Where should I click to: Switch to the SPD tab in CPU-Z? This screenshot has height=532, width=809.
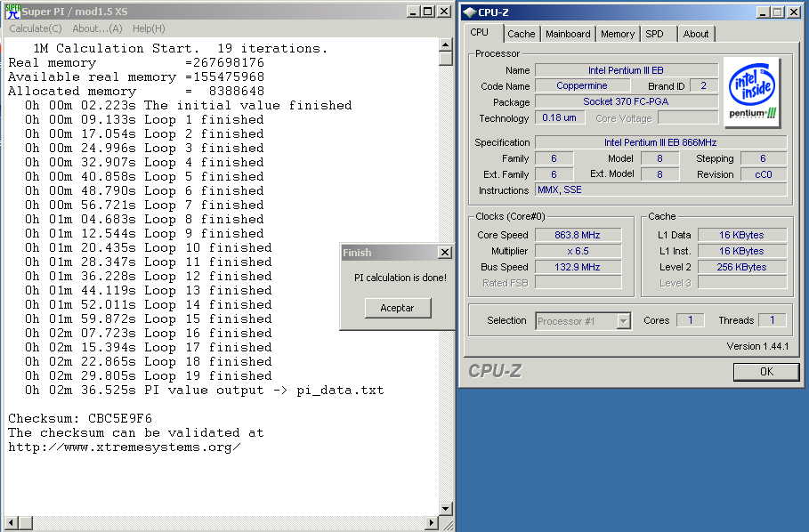pyautogui.click(x=654, y=34)
